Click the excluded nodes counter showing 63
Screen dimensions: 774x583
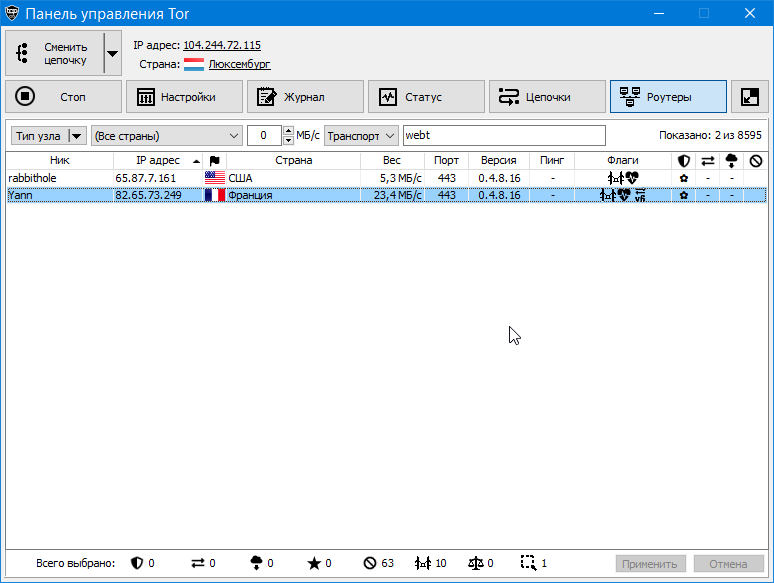pyautogui.click(x=379, y=563)
